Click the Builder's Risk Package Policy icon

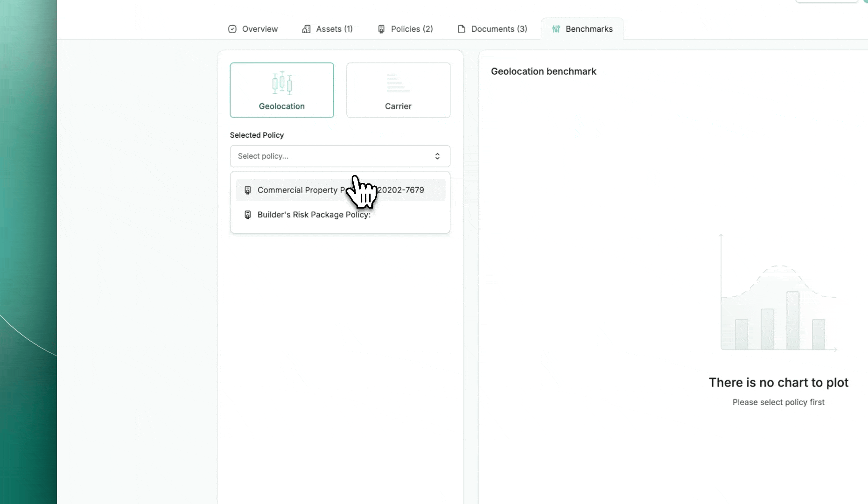point(248,215)
